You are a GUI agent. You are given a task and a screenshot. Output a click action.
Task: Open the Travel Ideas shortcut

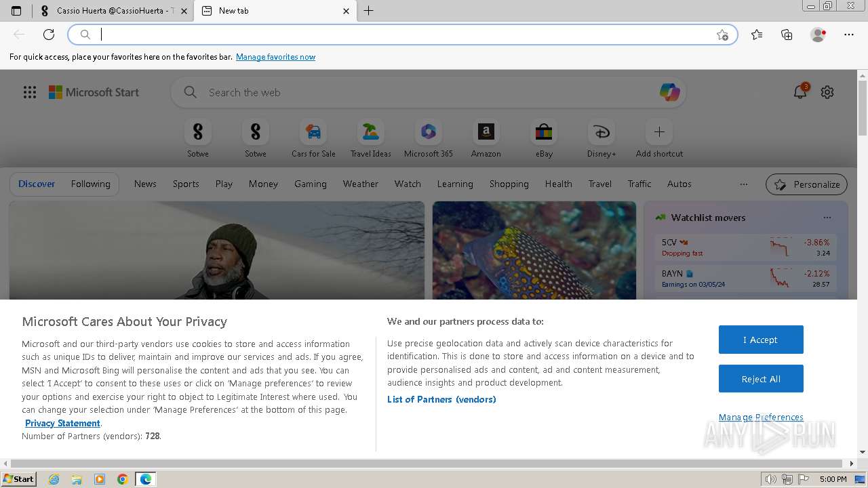click(x=371, y=138)
